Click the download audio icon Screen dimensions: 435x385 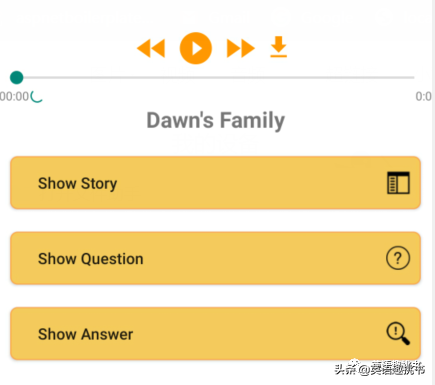[x=279, y=47]
